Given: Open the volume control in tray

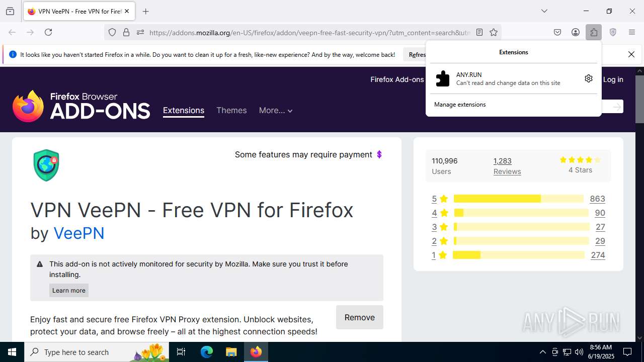Looking at the screenshot, I should coord(579,352).
